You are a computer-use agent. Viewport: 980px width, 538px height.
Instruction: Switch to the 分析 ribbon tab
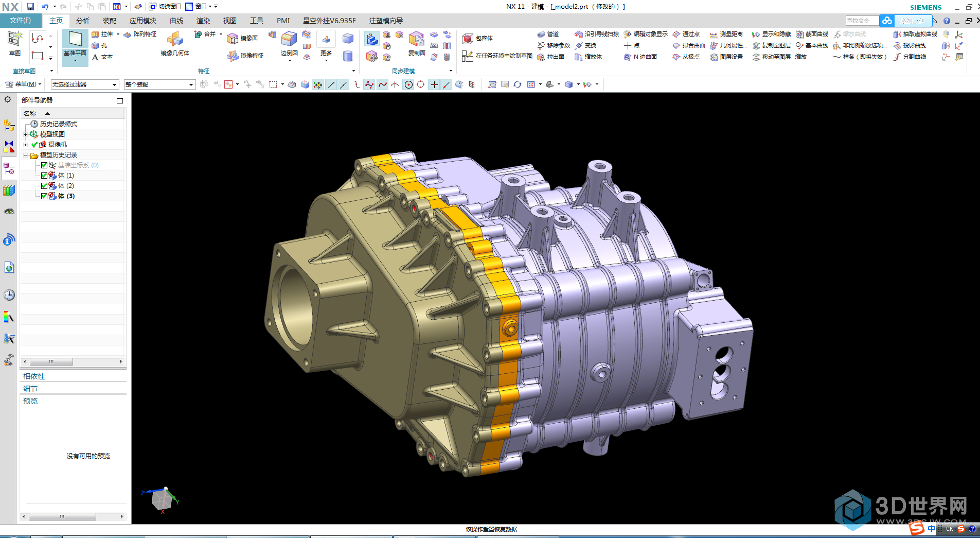[82, 21]
